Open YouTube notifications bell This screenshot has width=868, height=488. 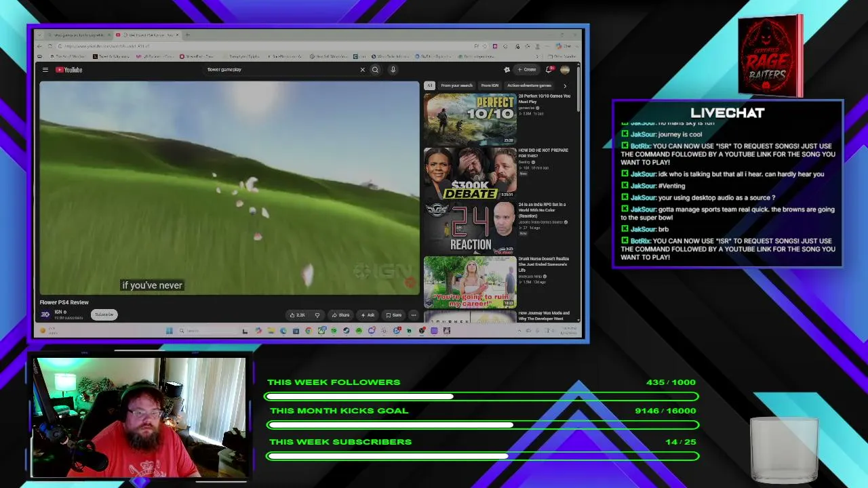click(x=549, y=70)
